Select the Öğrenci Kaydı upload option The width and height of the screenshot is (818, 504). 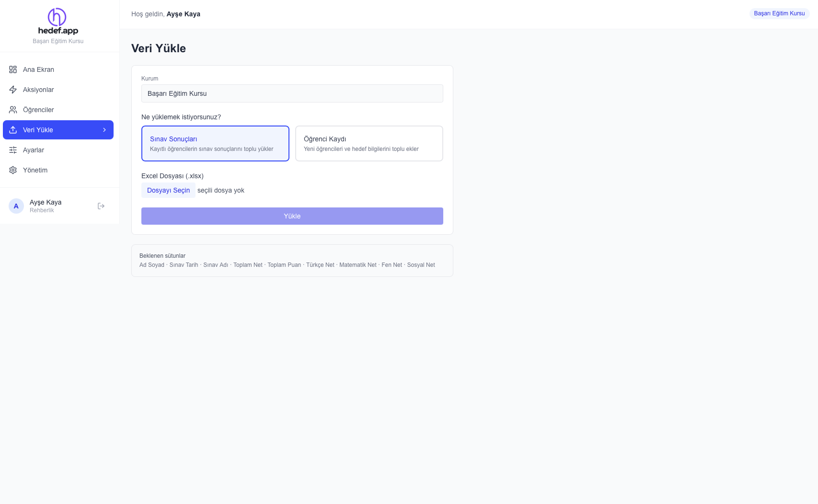(369, 143)
